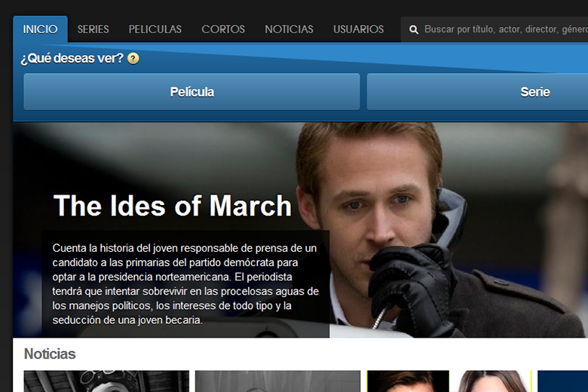Go to the SERIES tab
The image size is (588, 392).
(93, 29)
